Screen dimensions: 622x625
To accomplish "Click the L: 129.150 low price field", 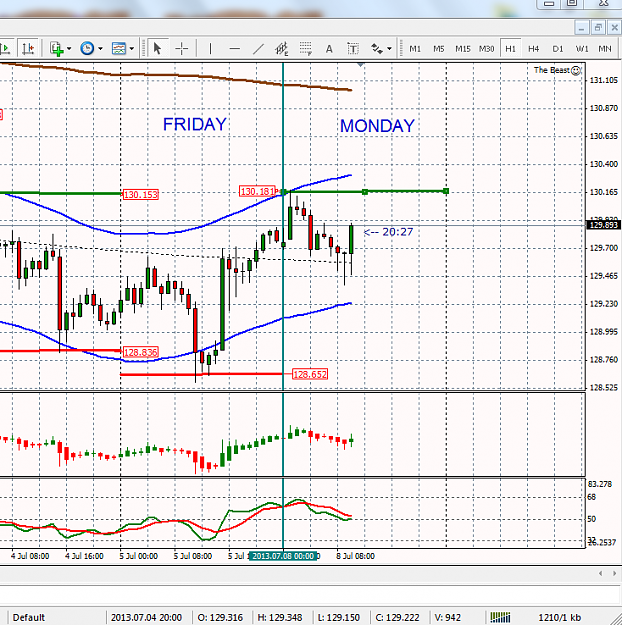I will [x=339, y=617].
